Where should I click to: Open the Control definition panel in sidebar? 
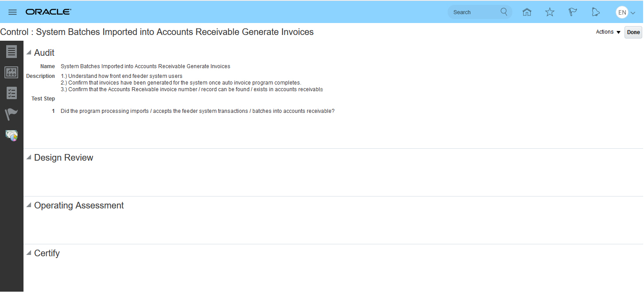(x=12, y=51)
